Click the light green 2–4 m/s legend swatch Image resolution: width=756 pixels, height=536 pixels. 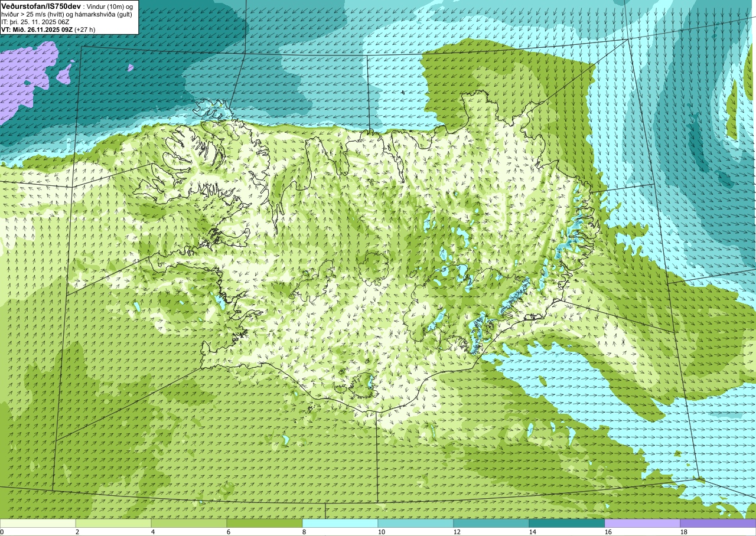pos(113,523)
